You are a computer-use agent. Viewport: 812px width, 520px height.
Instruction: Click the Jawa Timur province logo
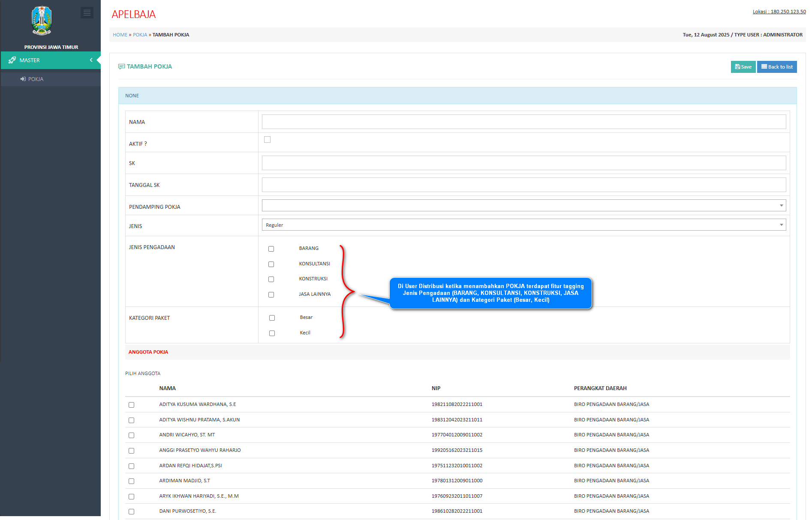point(42,21)
